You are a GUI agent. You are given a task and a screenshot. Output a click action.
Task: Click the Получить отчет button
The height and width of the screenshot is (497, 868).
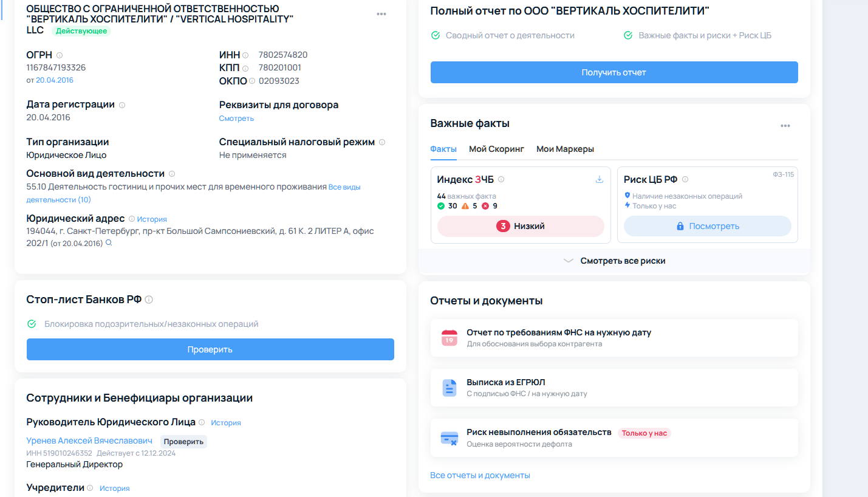point(614,72)
